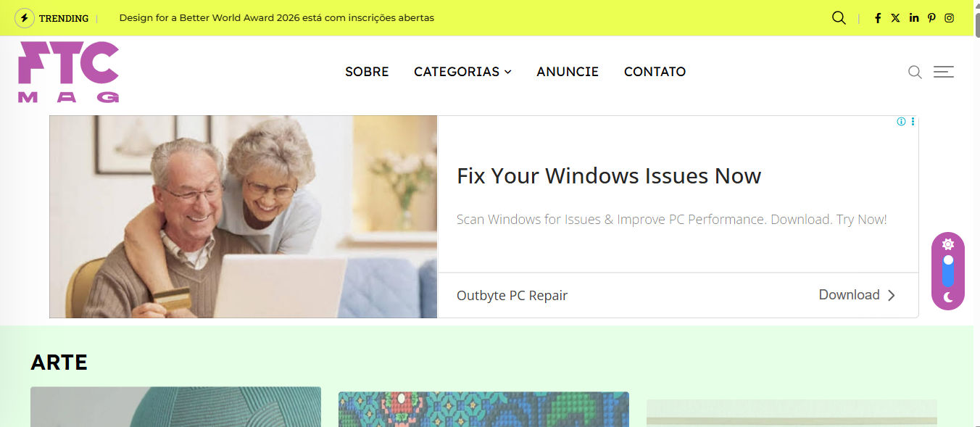Click the TRENDING label
This screenshot has width=980, height=427.
click(64, 18)
